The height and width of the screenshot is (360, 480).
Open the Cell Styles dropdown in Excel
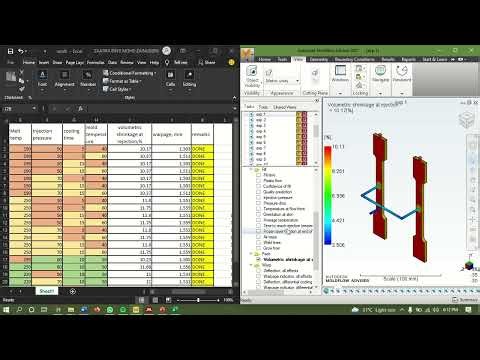117,89
